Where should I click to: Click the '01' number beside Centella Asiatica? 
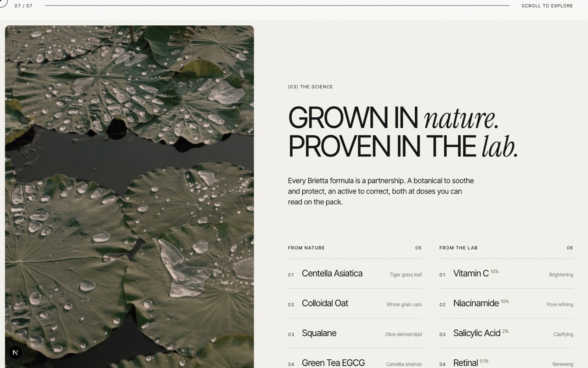coord(291,275)
